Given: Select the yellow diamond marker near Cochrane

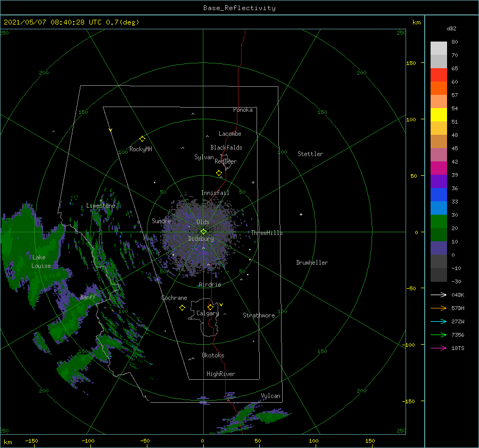Looking at the screenshot, I should point(182,308).
